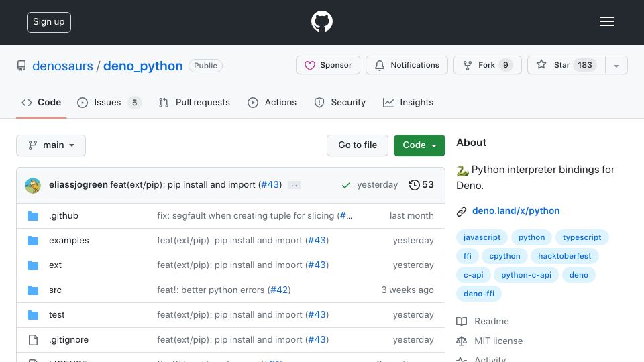Click the link chain icon beside deno.land

point(462,211)
